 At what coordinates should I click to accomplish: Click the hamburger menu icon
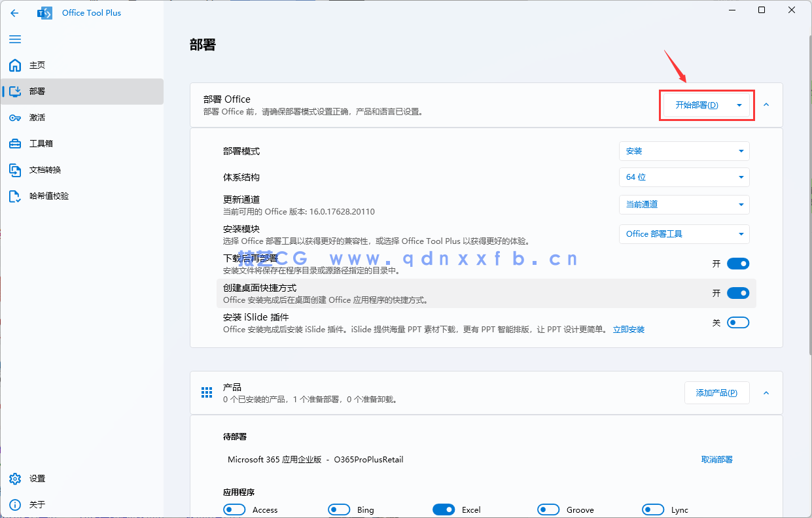[x=14, y=39]
